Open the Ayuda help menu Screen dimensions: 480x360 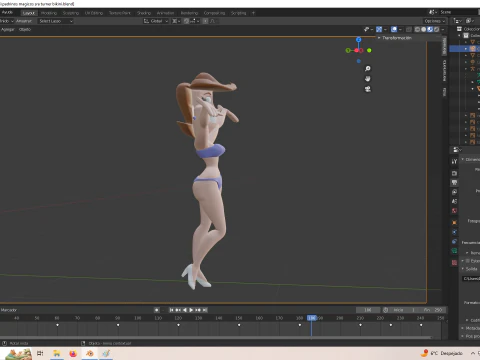tap(7, 12)
